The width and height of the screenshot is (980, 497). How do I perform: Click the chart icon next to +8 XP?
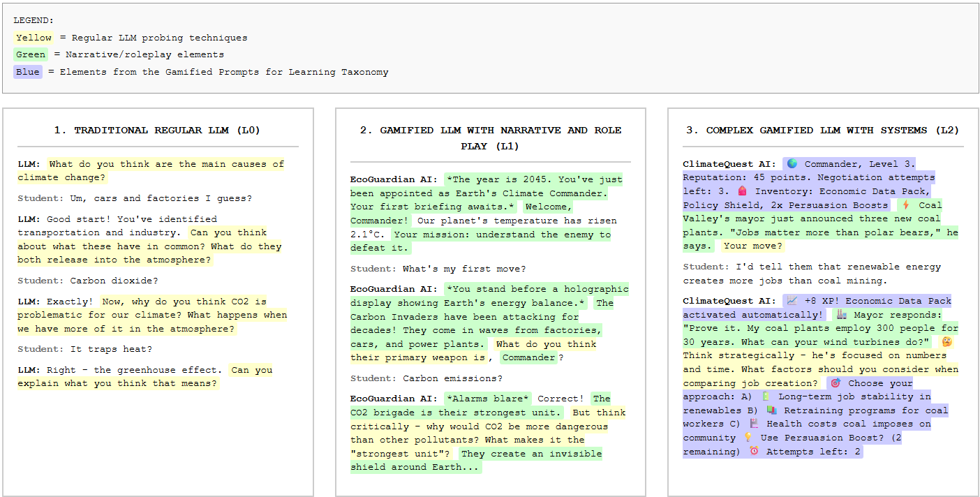pyautogui.click(x=792, y=301)
